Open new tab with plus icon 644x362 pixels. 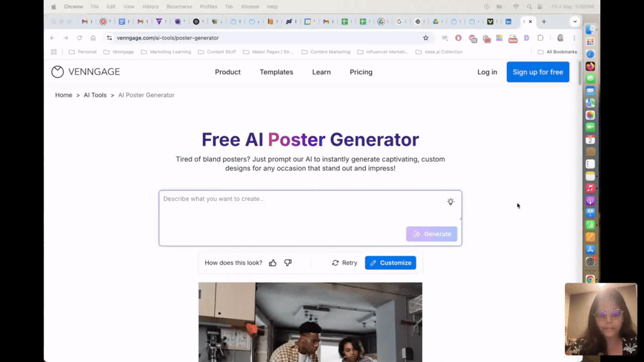pyautogui.click(x=544, y=21)
